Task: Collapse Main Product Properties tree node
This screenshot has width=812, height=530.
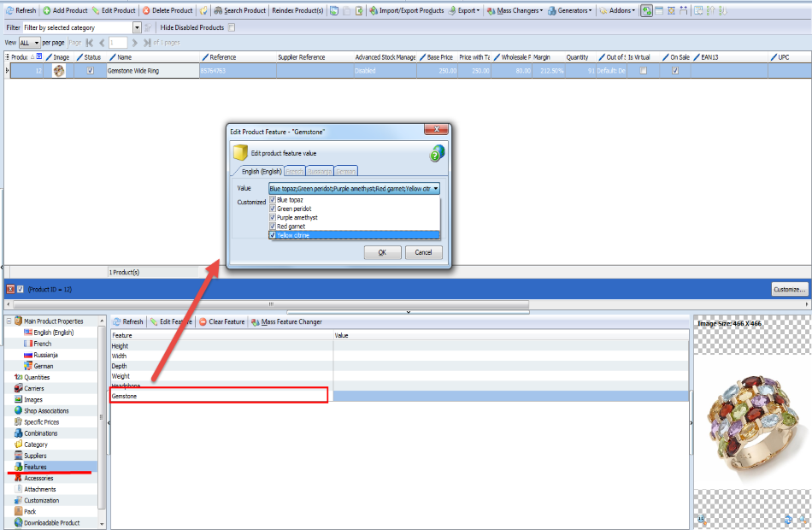Action: (9, 321)
